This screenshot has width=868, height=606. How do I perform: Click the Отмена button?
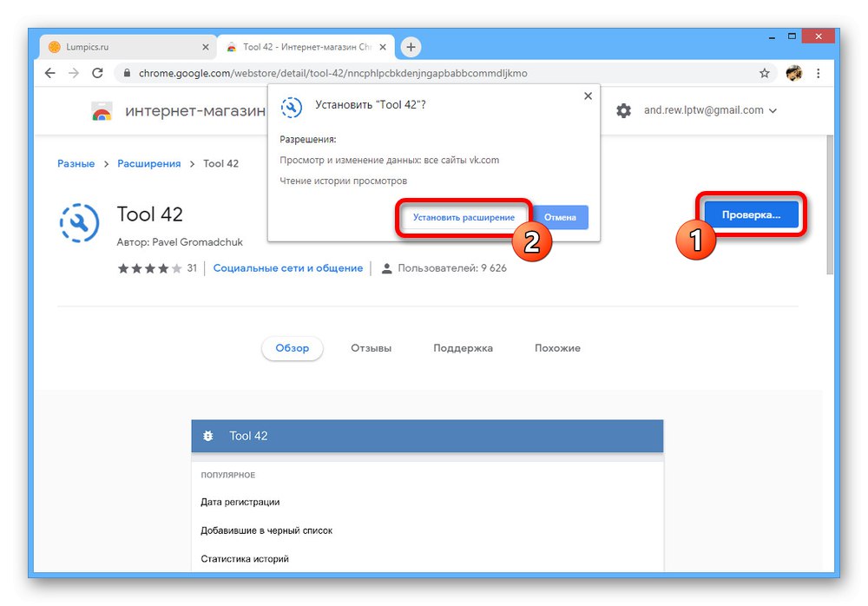click(560, 218)
